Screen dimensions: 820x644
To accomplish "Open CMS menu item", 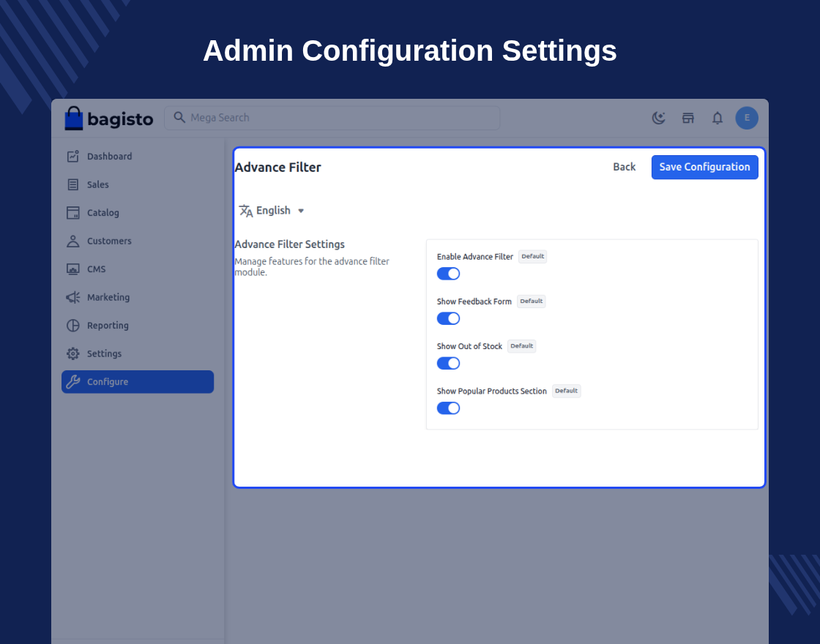I will click(138, 269).
